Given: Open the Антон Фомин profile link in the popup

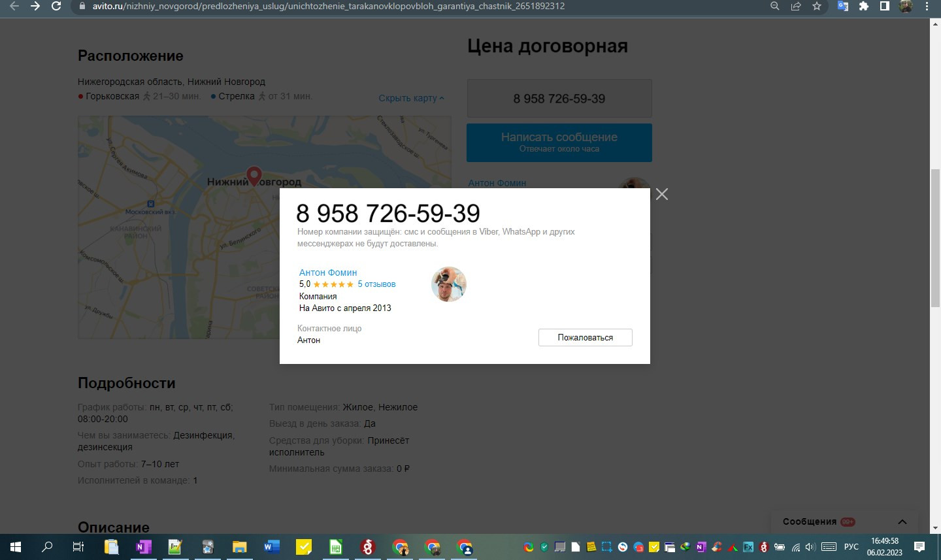Looking at the screenshot, I should pos(328,272).
